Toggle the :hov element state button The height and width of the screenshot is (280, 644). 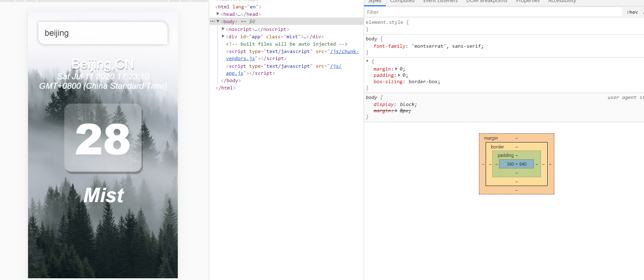[632, 12]
